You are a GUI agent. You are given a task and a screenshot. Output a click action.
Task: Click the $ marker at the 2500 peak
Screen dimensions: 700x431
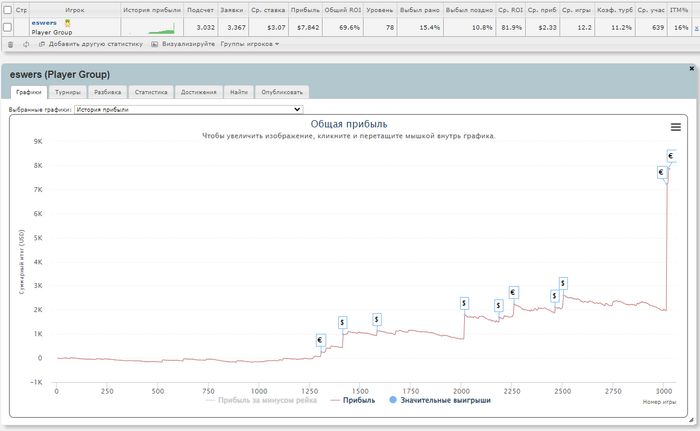pyautogui.click(x=563, y=283)
